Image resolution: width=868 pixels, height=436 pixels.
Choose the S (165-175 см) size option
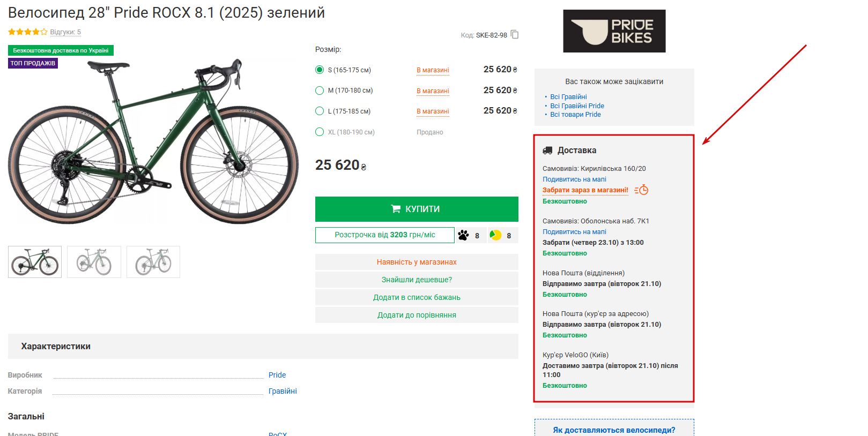pyautogui.click(x=320, y=70)
